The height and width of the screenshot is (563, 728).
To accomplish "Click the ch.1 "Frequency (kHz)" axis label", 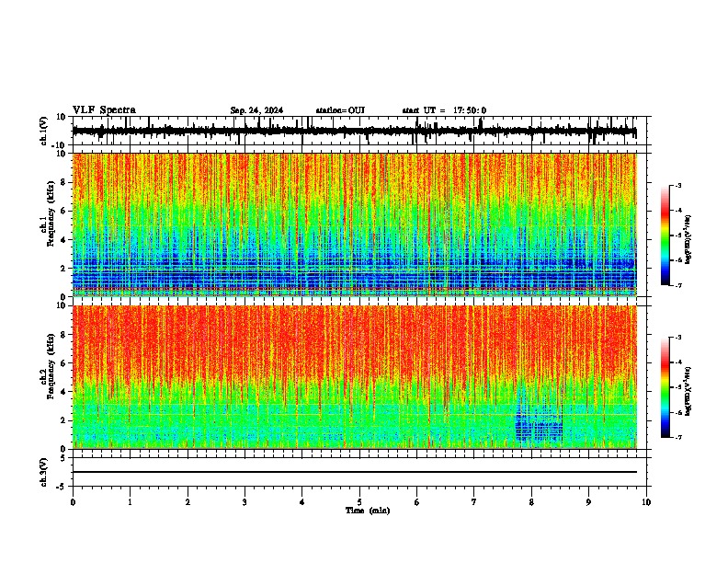I will tap(51, 213).
